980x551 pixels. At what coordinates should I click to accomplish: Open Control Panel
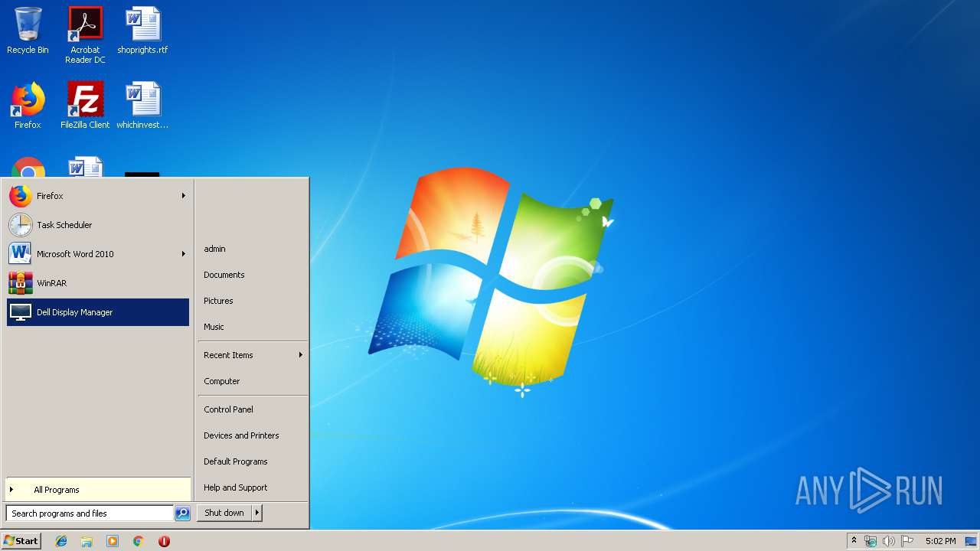tap(253, 409)
